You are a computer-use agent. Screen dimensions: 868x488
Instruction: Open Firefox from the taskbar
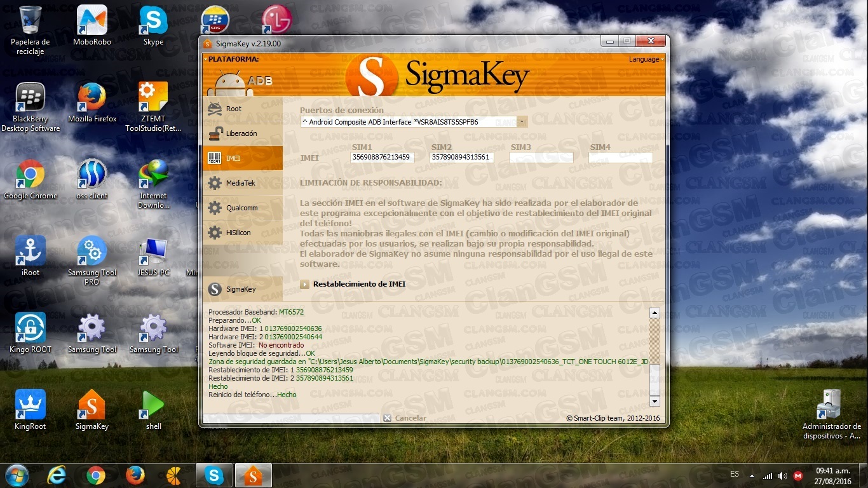coord(135,475)
